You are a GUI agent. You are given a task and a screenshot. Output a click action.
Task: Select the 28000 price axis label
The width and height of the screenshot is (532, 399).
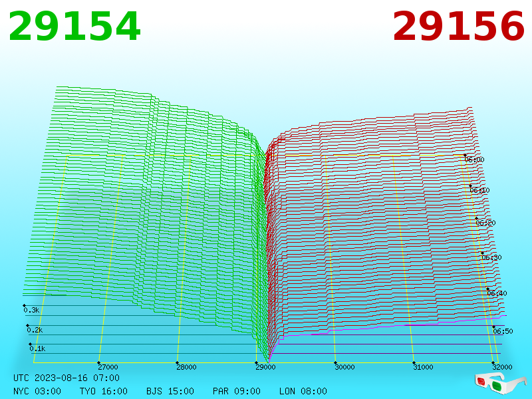[186, 367]
